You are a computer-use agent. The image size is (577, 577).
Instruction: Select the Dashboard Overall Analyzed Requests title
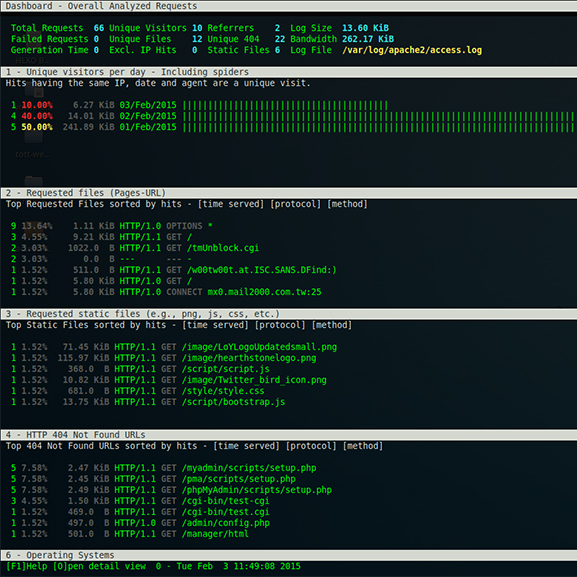point(101,6)
